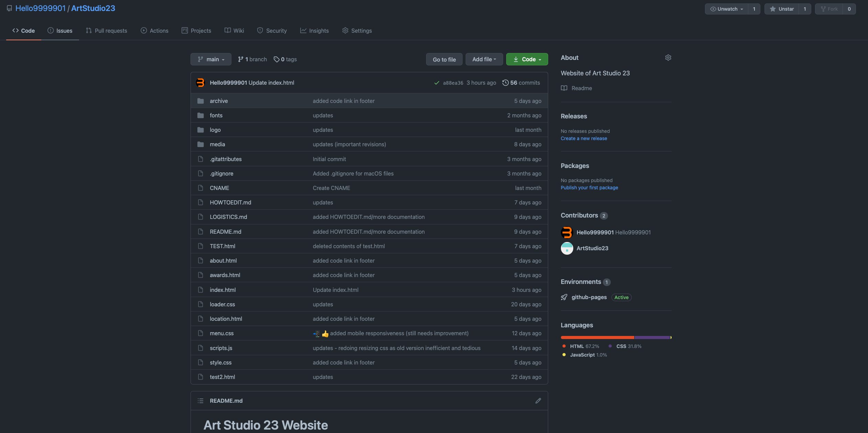
Task: Open the Insights tab
Action: pos(314,31)
